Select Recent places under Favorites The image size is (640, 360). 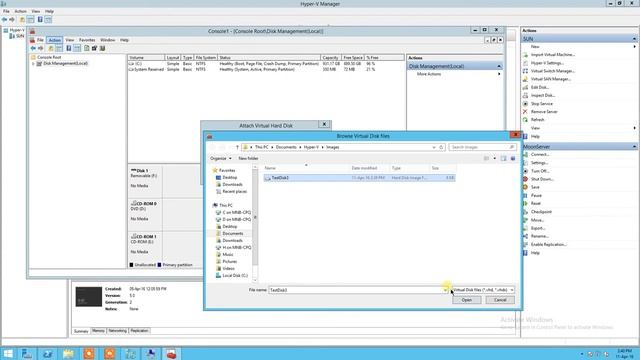(x=234, y=191)
